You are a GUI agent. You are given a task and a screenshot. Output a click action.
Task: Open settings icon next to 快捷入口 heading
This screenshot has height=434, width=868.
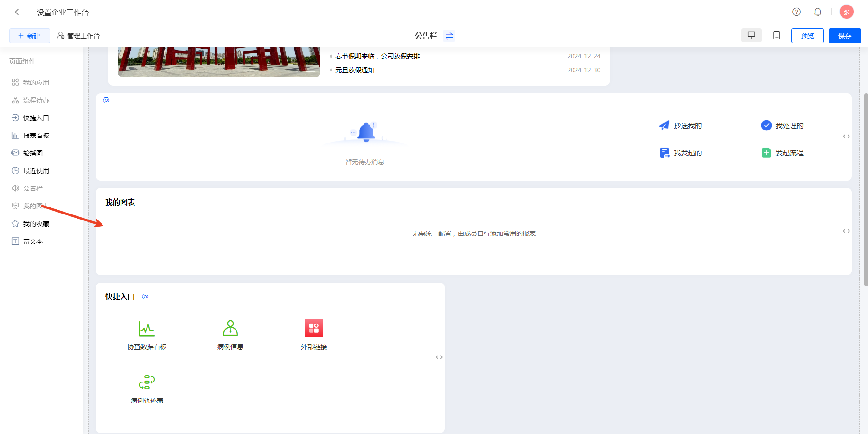click(145, 297)
